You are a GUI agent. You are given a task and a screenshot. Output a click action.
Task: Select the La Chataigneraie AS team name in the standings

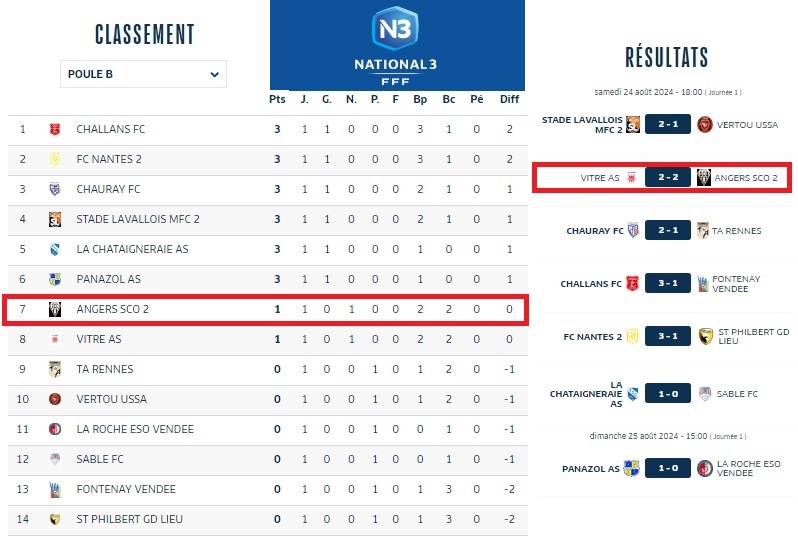132,249
